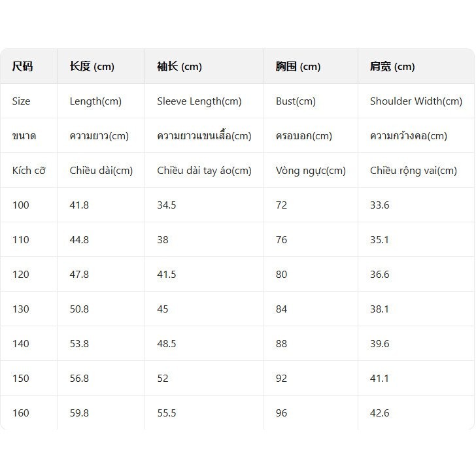This screenshot has width=476, height=476.
Task: Select the 袖长 (cm) header cell
Action: (x=179, y=67)
